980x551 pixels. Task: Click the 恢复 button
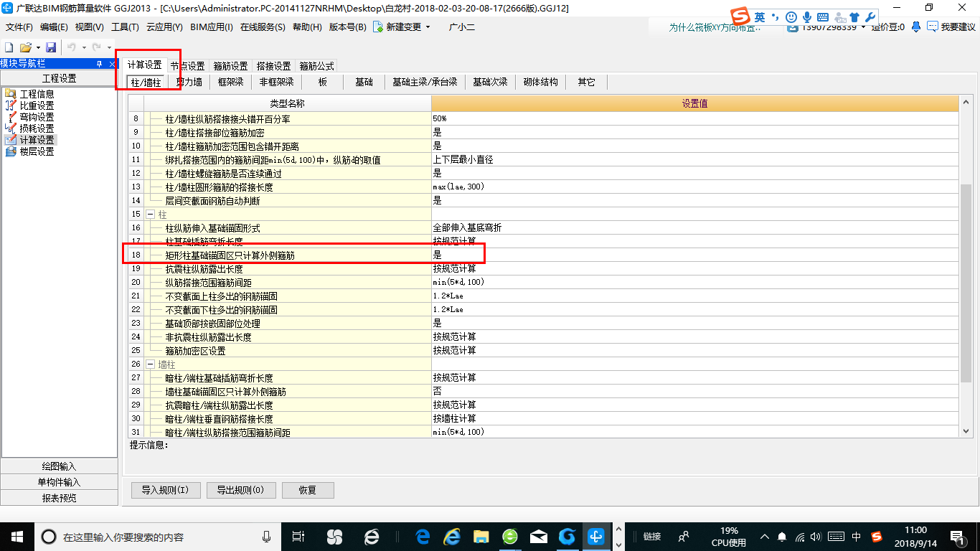pyautogui.click(x=308, y=490)
